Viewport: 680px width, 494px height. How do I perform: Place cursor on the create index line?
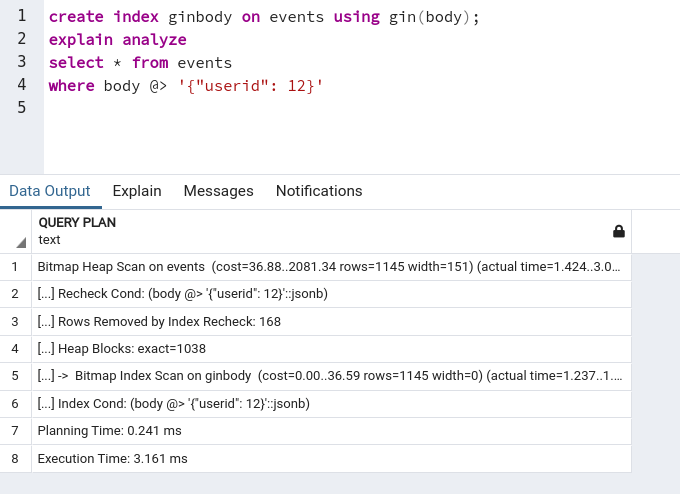[x=264, y=18]
